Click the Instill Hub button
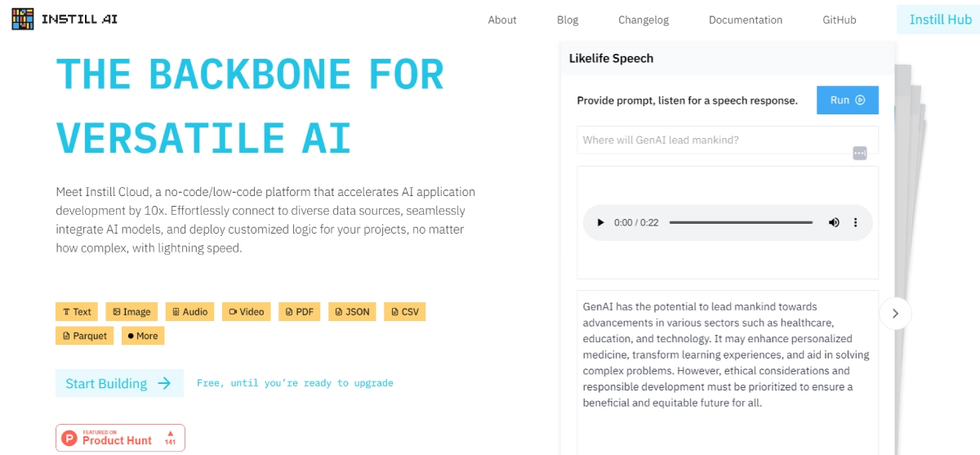Image resolution: width=980 pixels, height=455 pixels. tap(940, 20)
